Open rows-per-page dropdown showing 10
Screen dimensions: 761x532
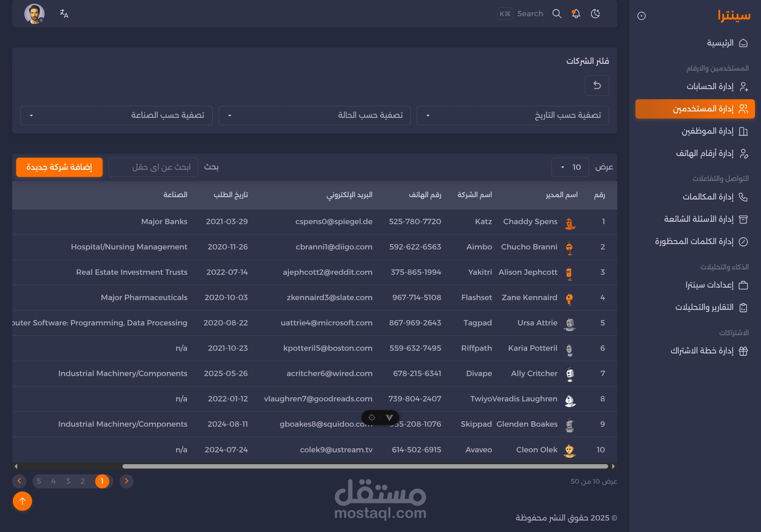click(570, 167)
